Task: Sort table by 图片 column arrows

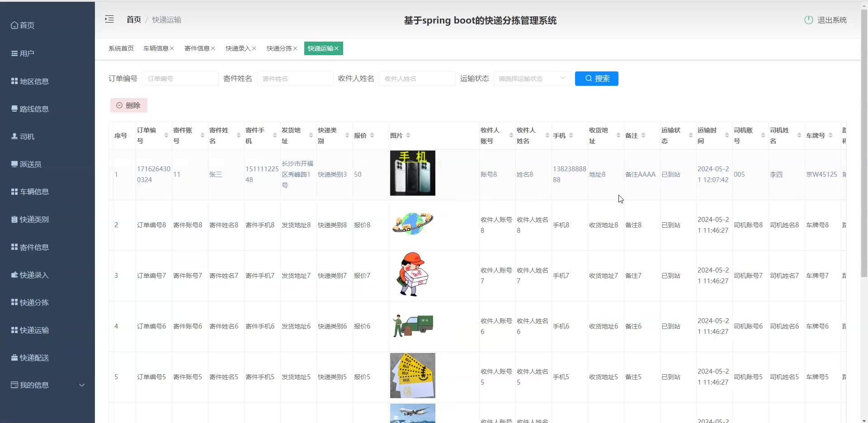Action: pyautogui.click(x=408, y=136)
